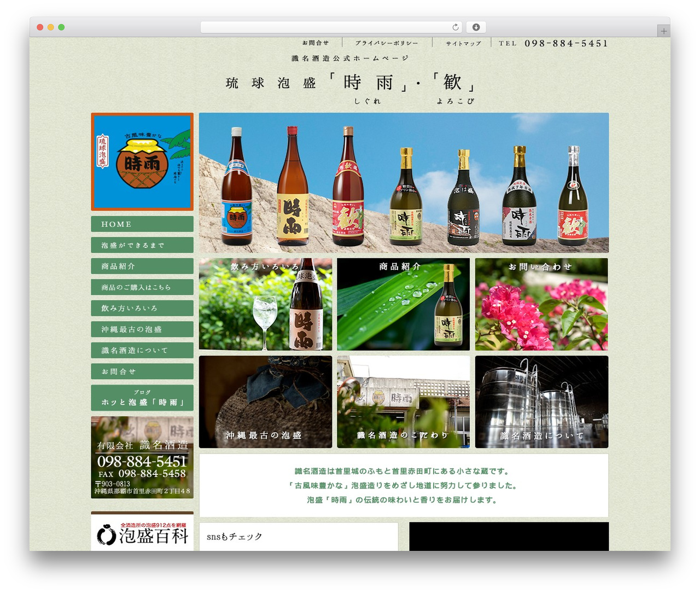
Task: Click the green fullscreen window dot
Action: point(61,27)
